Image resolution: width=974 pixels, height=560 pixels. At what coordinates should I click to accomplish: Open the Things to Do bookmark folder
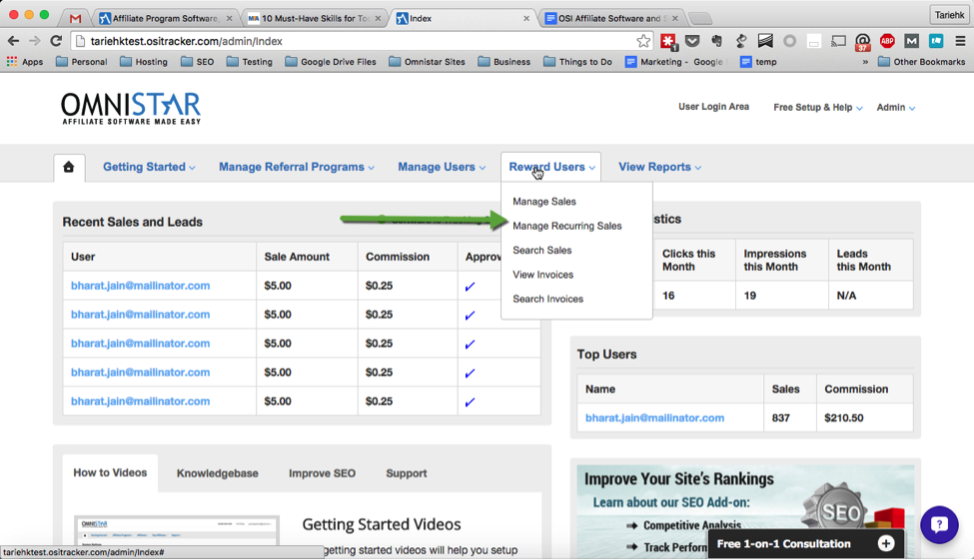pyautogui.click(x=577, y=62)
